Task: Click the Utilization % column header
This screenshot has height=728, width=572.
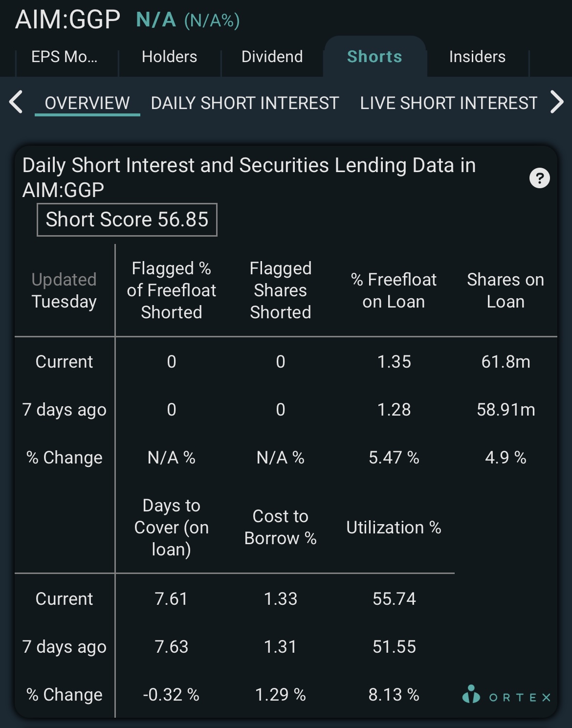Action: coord(394,528)
